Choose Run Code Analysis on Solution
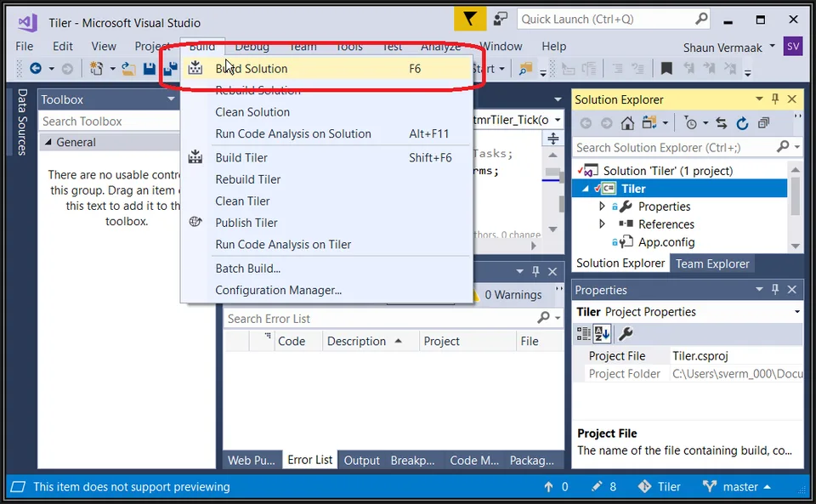This screenshot has height=504, width=816. coord(326,133)
